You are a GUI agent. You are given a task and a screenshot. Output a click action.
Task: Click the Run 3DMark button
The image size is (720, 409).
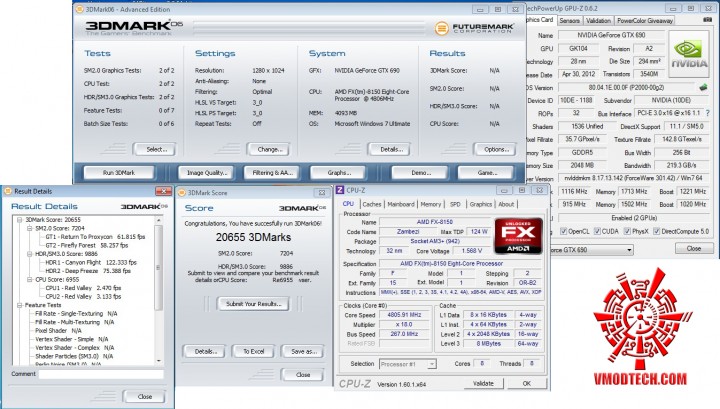coord(119,173)
